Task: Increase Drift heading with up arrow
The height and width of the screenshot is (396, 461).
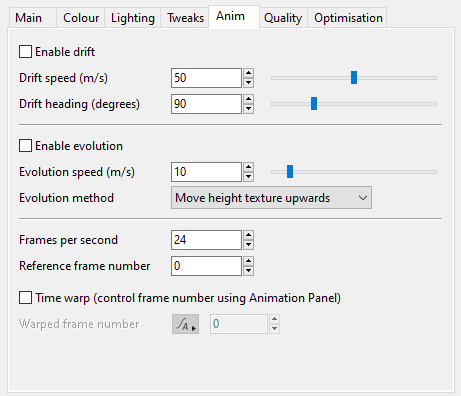Action: (x=248, y=99)
